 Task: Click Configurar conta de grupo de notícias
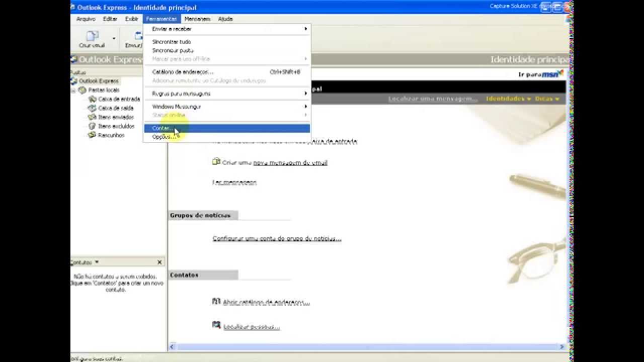[x=277, y=239]
